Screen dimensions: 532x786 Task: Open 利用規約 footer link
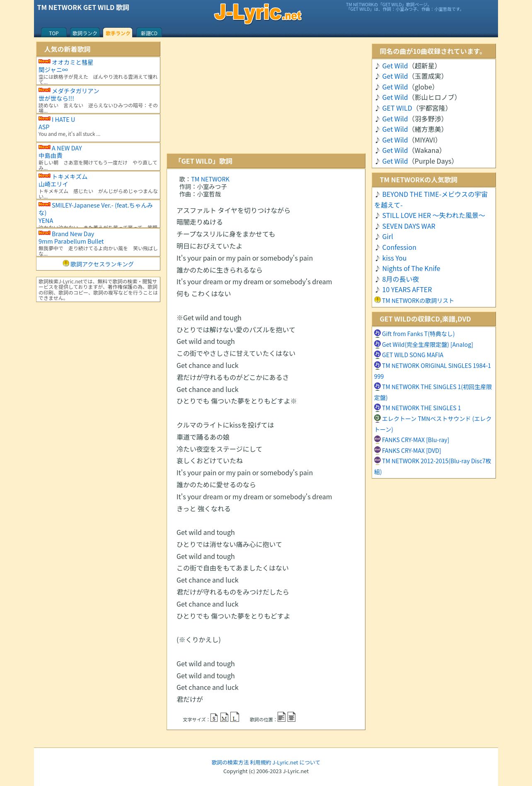pos(260,762)
